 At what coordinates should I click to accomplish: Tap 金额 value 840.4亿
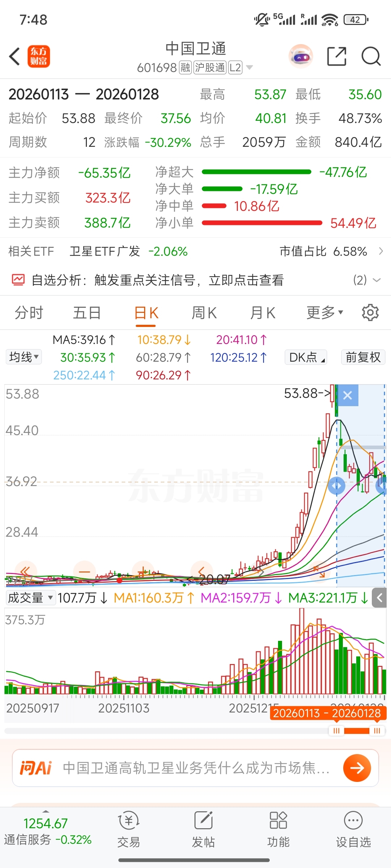(358, 142)
